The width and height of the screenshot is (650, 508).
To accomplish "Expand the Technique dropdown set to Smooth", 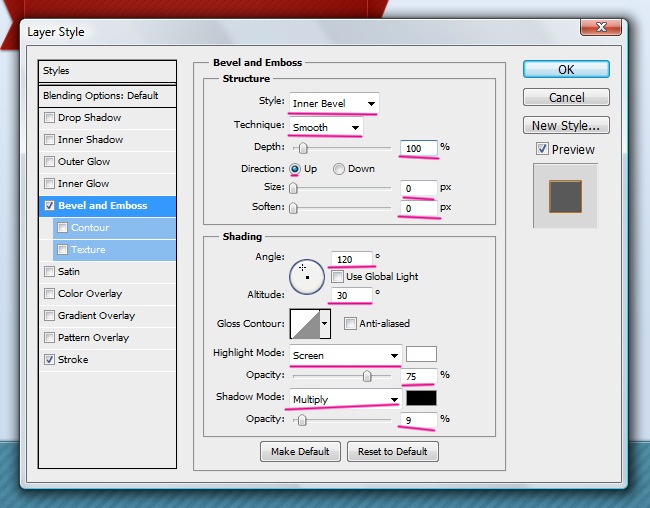I will (326, 128).
